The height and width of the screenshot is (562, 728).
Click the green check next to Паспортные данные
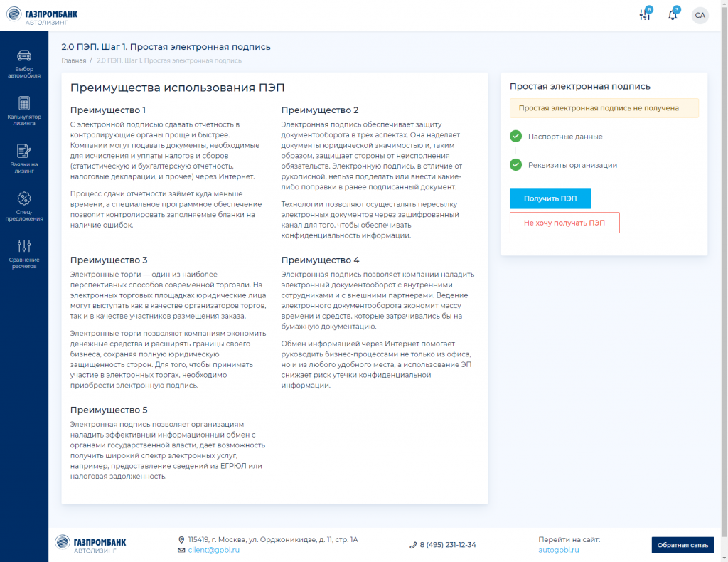pyautogui.click(x=516, y=136)
